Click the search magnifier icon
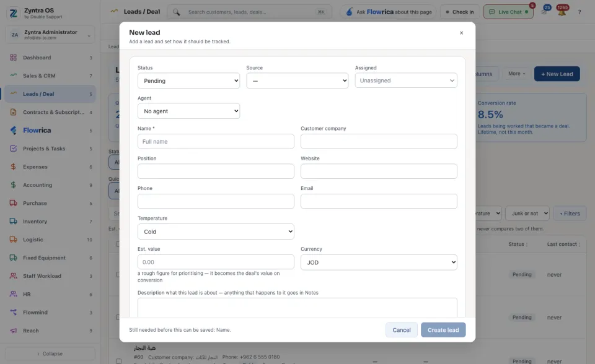Screen dimensions: 595x364 (176, 12)
